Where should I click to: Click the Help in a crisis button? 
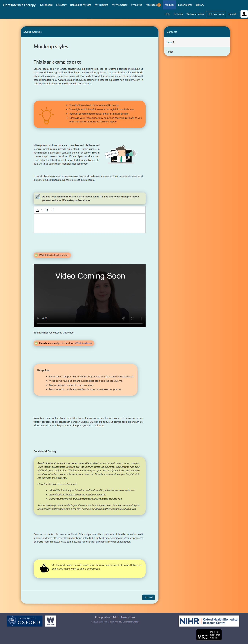click(215, 14)
